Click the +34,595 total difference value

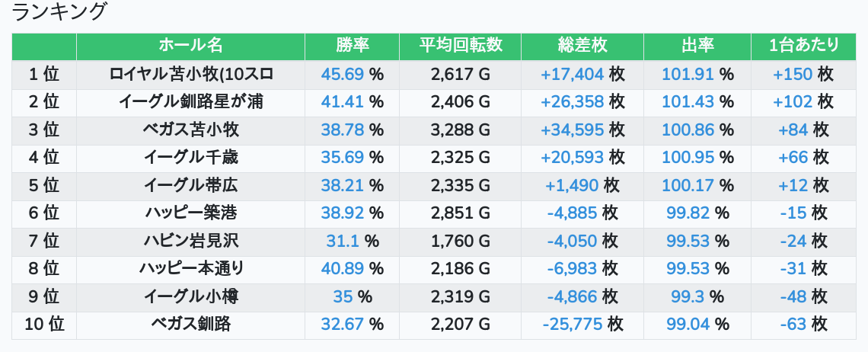[x=572, y=130]
